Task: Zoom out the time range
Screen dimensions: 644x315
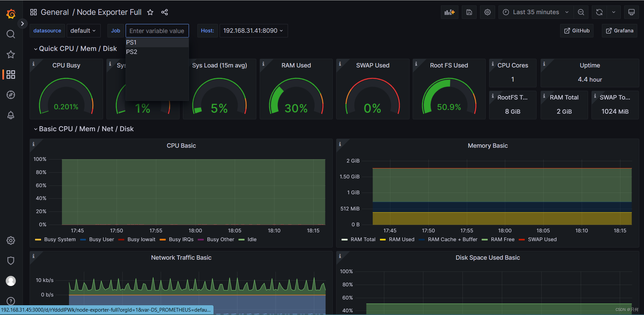Action: (581, 12)
